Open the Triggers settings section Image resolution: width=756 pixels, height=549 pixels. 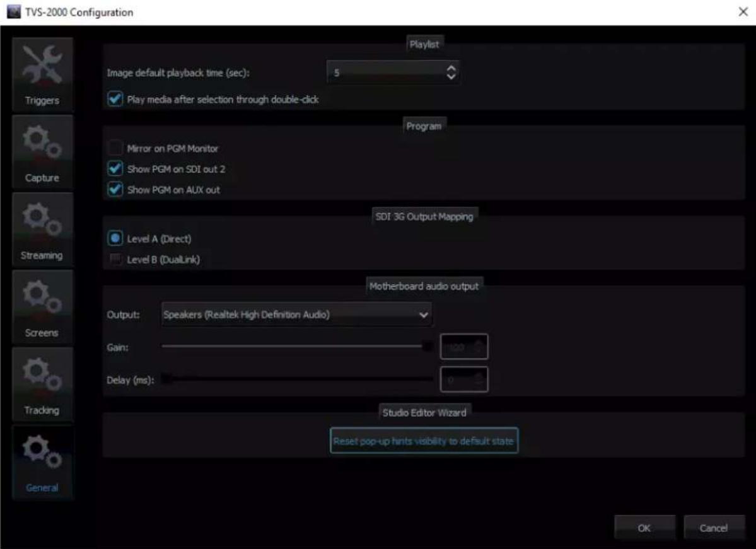42,75
